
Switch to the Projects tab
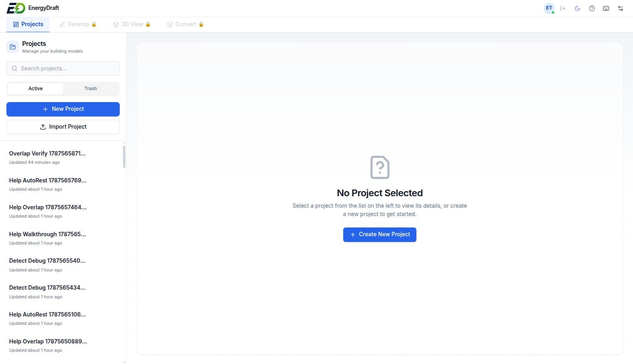point(28,24)
